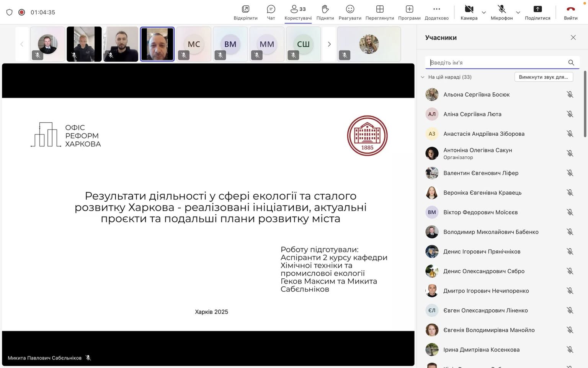
Task: Click the Raise hand (Підняти) icon
Action: pos(325,9)
